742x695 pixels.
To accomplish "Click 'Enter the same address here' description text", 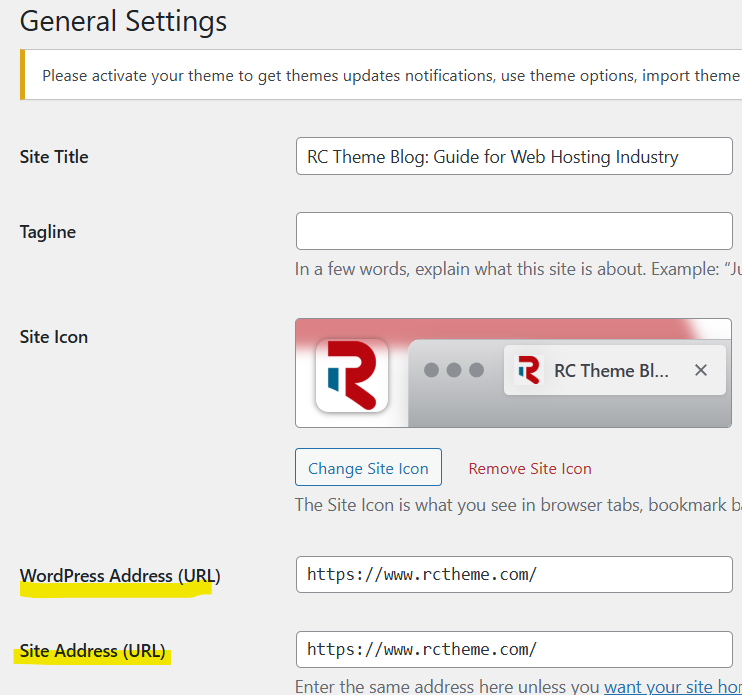I will click(x=448, y=686).
